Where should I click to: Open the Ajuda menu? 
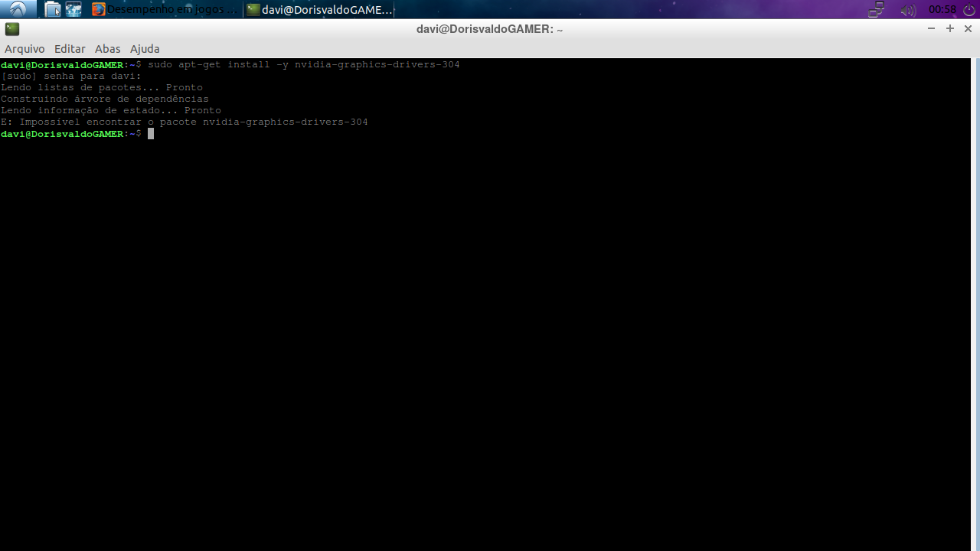click(x=145, y=49)
